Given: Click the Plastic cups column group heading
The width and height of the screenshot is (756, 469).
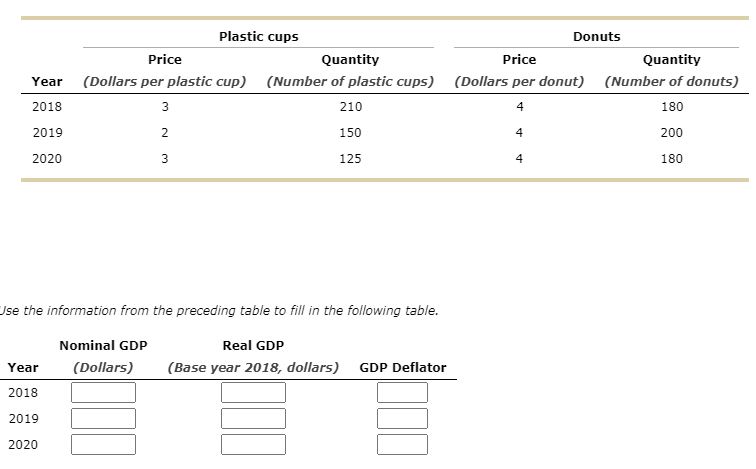Looking at the screenshot, I should coord(258,37).
